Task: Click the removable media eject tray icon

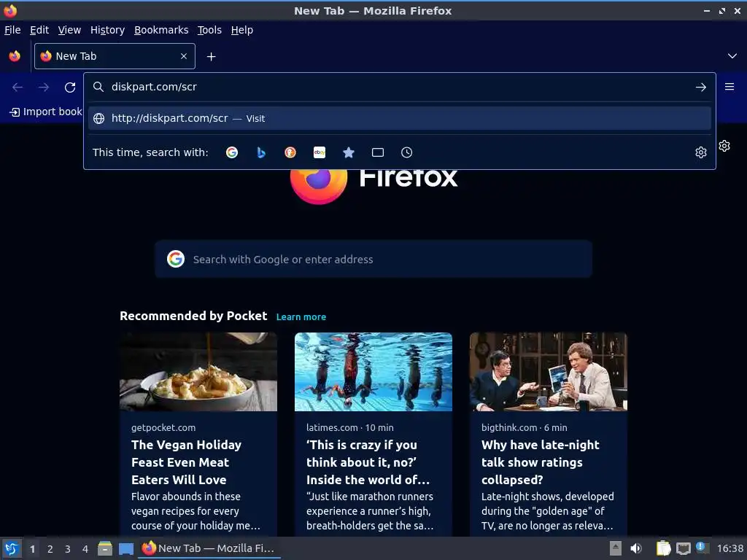Action: tap(616, 548)
